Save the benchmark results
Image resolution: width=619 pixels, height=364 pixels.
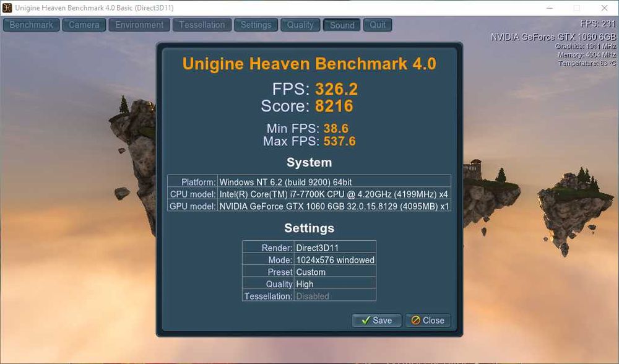tap(376, 320)
